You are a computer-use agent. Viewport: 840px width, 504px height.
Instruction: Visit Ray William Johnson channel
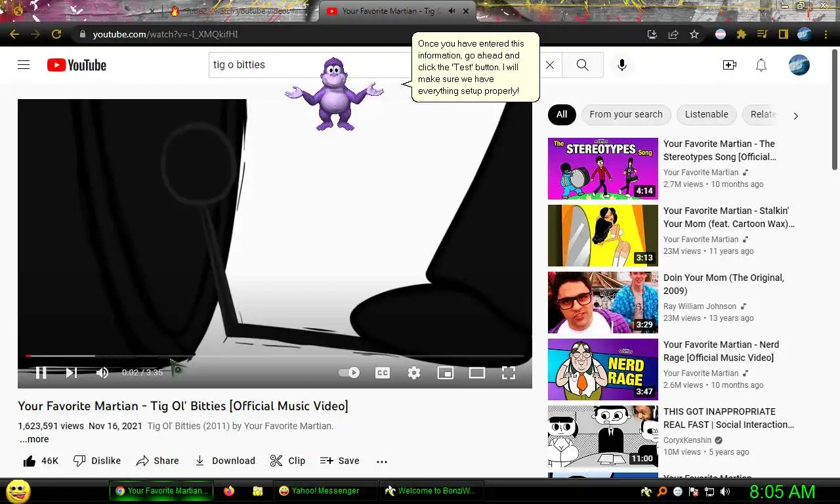tap(700, 306)
